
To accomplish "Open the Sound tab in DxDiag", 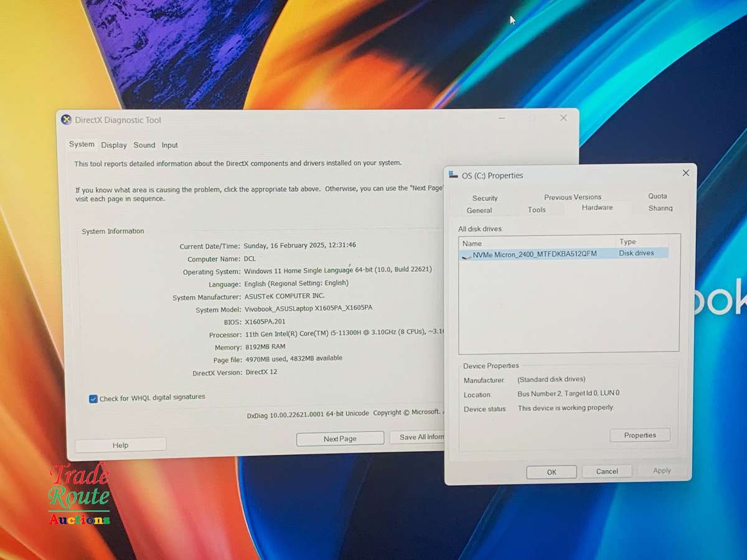I will coord(144,145).
